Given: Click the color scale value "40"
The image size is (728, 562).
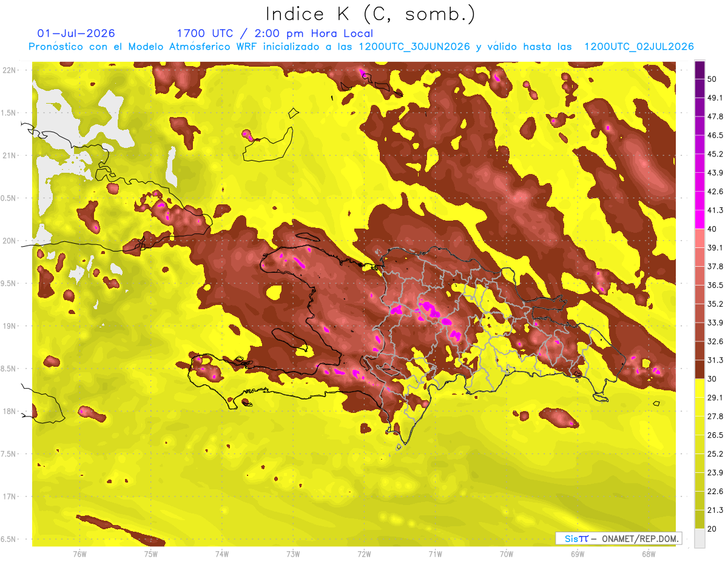Looking at the screenshot, I should click(x=713, y=229).
